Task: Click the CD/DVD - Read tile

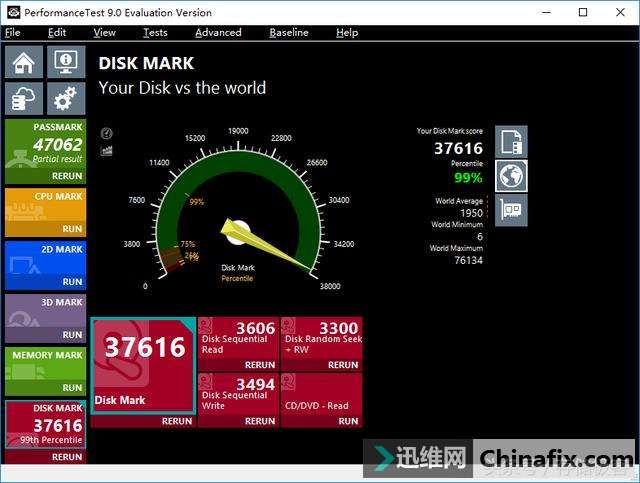Action: 322,400
